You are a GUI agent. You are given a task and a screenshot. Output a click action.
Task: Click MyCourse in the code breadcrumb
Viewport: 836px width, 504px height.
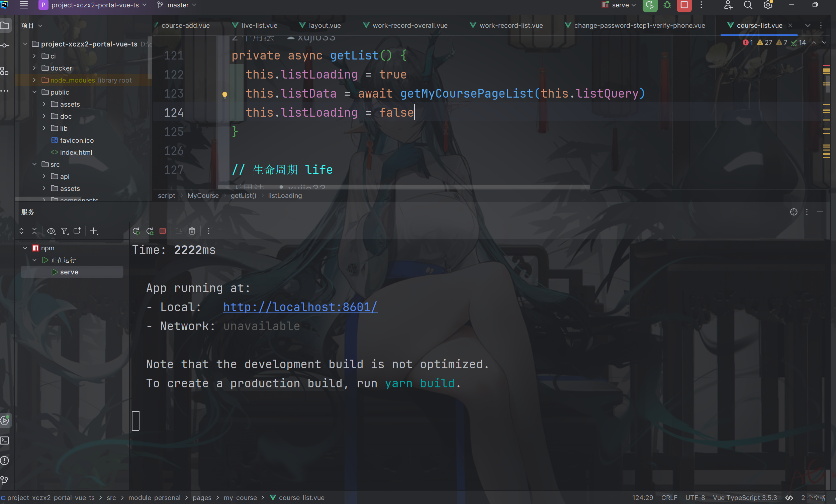pos(203,196)
